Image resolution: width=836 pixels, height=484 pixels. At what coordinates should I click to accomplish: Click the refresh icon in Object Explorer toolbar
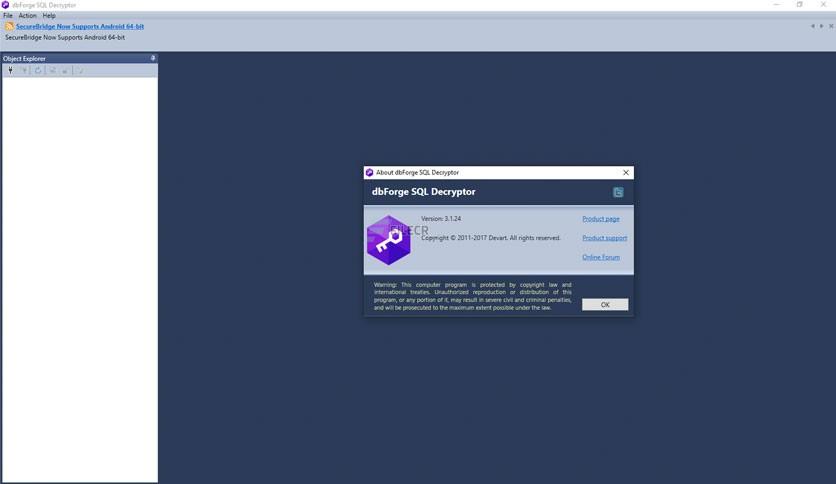(38, 70)
